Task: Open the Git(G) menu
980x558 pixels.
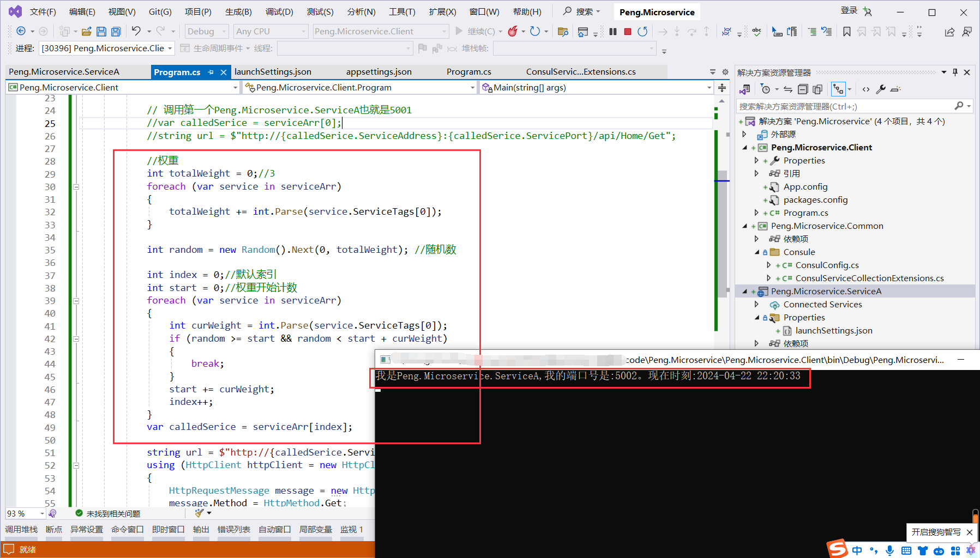Action: click(160, 11)
